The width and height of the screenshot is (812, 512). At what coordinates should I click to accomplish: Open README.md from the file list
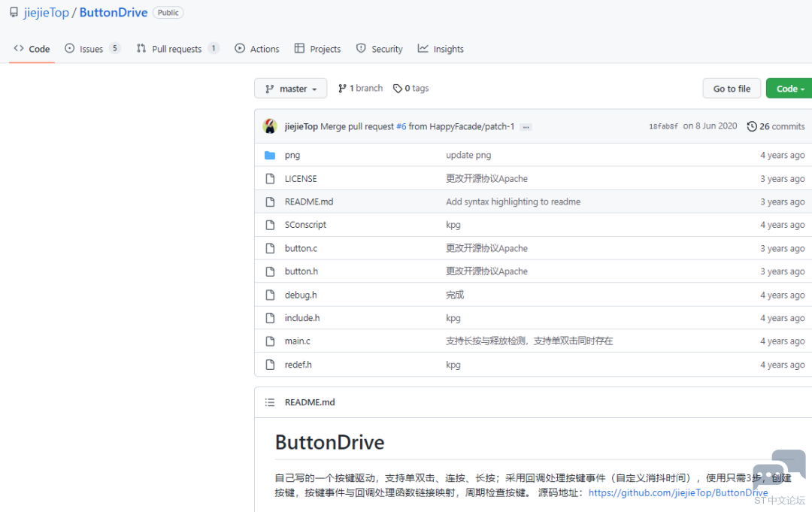coord(309,202)
